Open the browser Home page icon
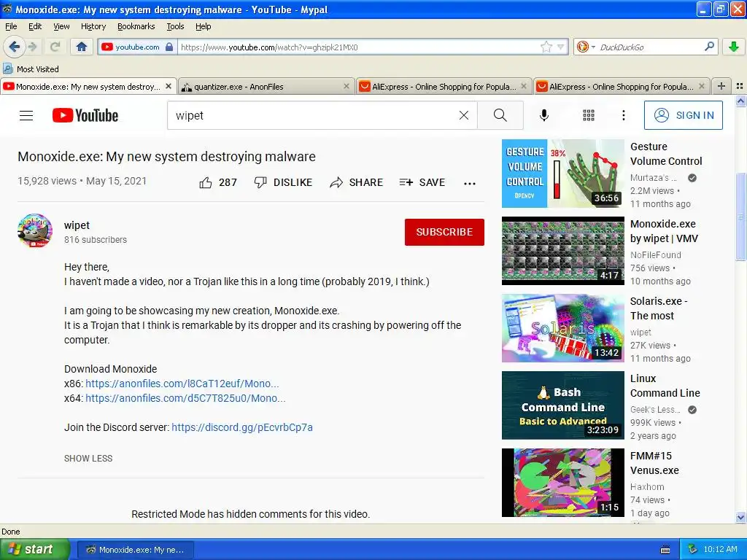The width and height of the screenshot is (747, 560). click(82, 47)
